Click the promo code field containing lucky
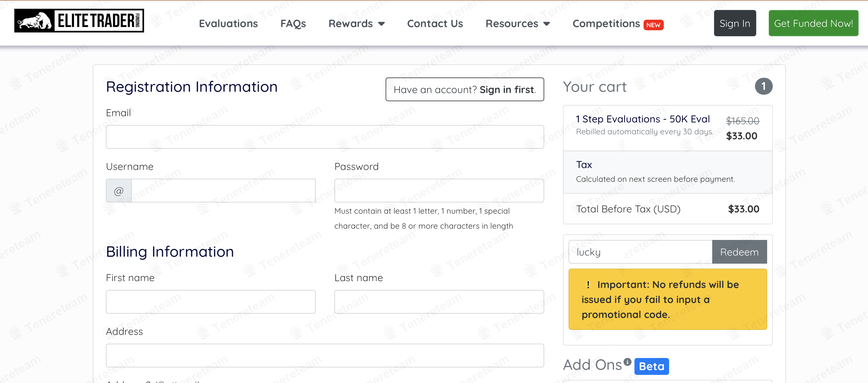The height and width of the screenshot is (383, 868). pos(640,252)
